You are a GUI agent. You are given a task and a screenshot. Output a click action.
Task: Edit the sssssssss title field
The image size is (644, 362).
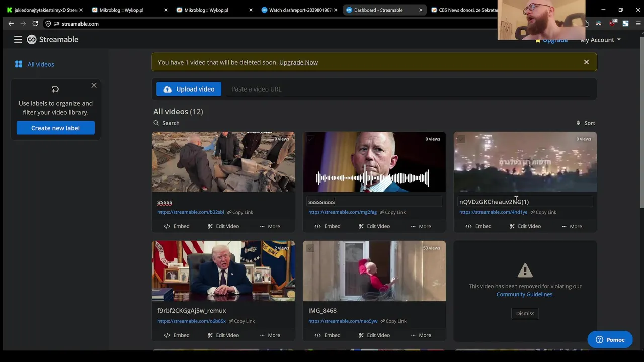pyautogui.click(x=374, y=202)
